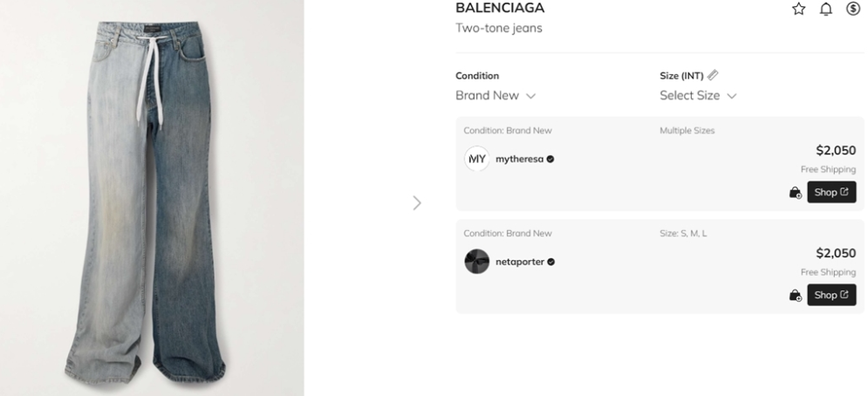The width and height of the screenshot is (868, 396).
Task: Click verified badge next to mytheresa
Action: point(550,160)
